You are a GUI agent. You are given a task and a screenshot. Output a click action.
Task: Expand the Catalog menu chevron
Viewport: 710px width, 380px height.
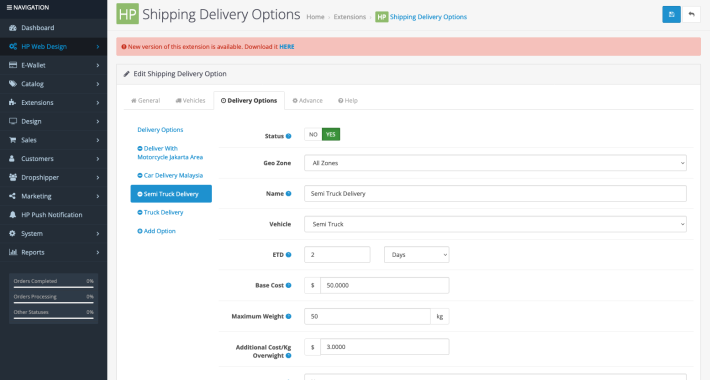tap(98, 84)
